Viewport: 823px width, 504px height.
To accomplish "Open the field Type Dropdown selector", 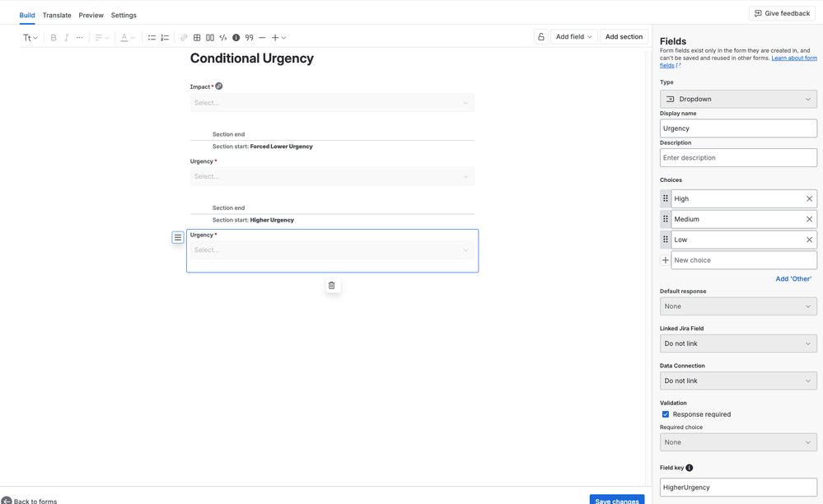I will coord(738,99).
